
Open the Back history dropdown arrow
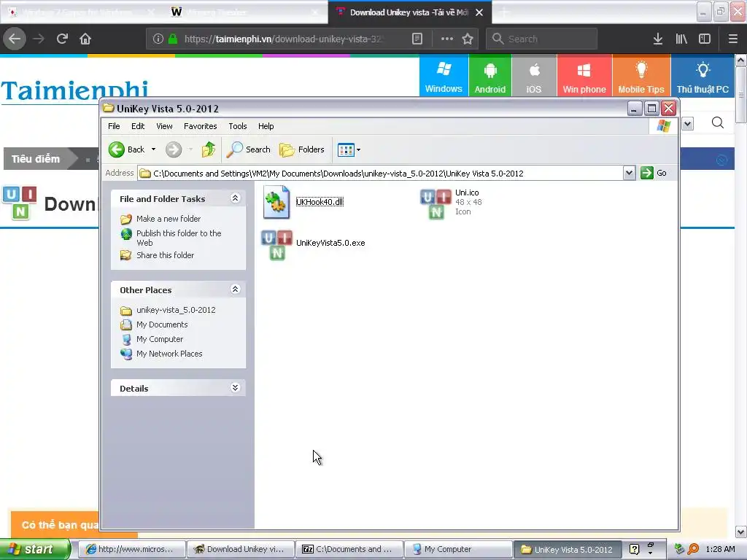coord(153,149)
